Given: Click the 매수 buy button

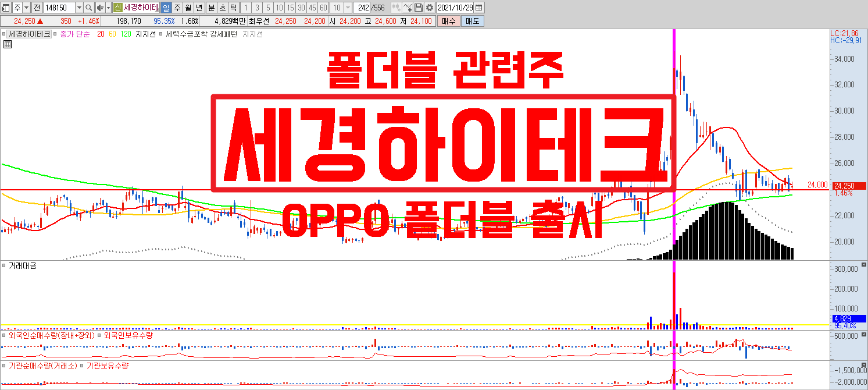Looking at the screenshot, I should 448,21.
